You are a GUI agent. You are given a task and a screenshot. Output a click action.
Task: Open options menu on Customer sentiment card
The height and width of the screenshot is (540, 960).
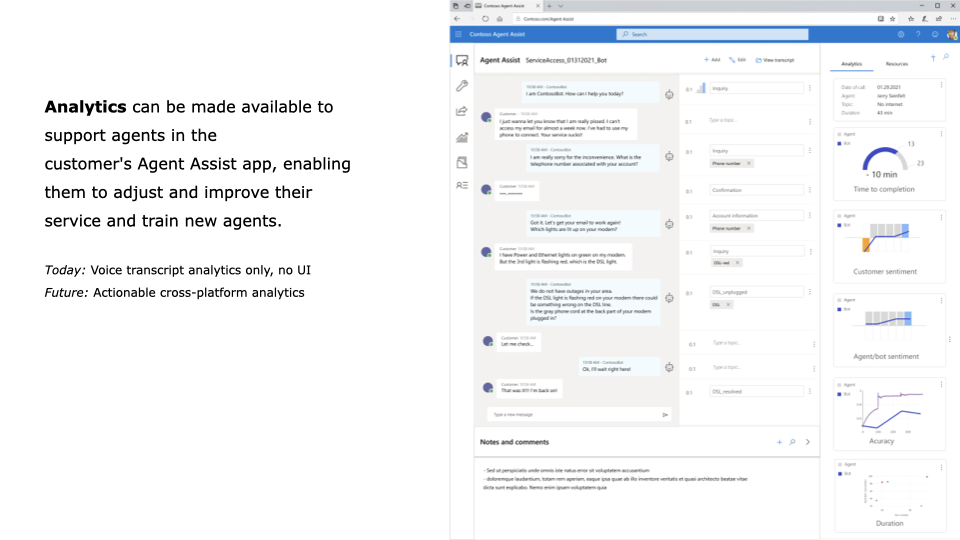point(941,217)
